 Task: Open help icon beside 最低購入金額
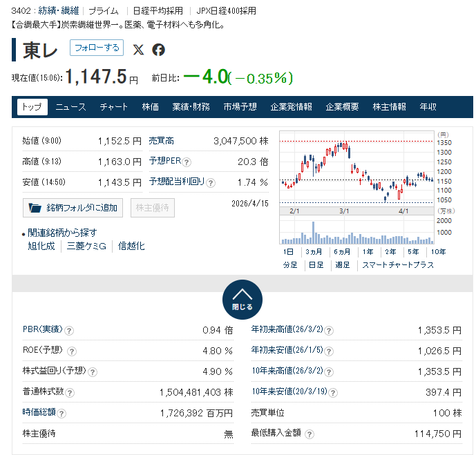(310, 434)
